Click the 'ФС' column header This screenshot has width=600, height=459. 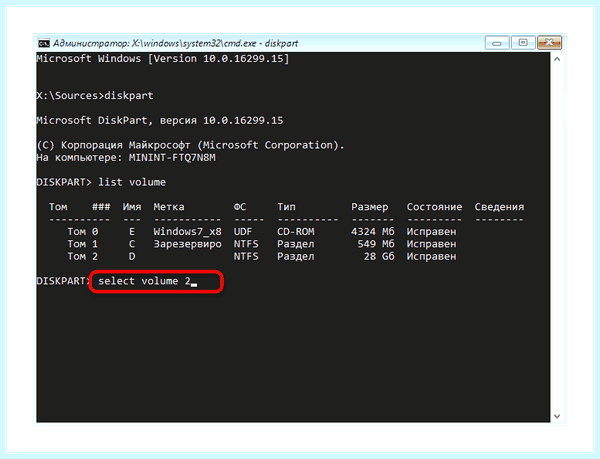(x=240, y=207)
